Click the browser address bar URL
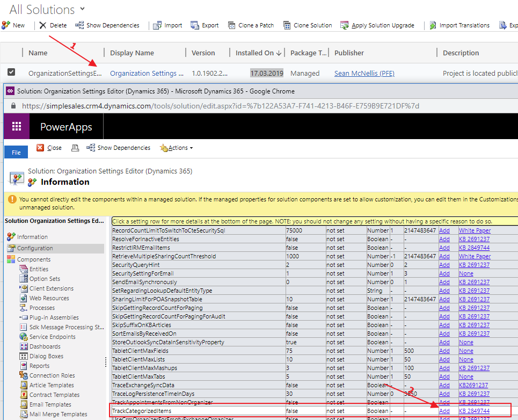 point(220,106)
